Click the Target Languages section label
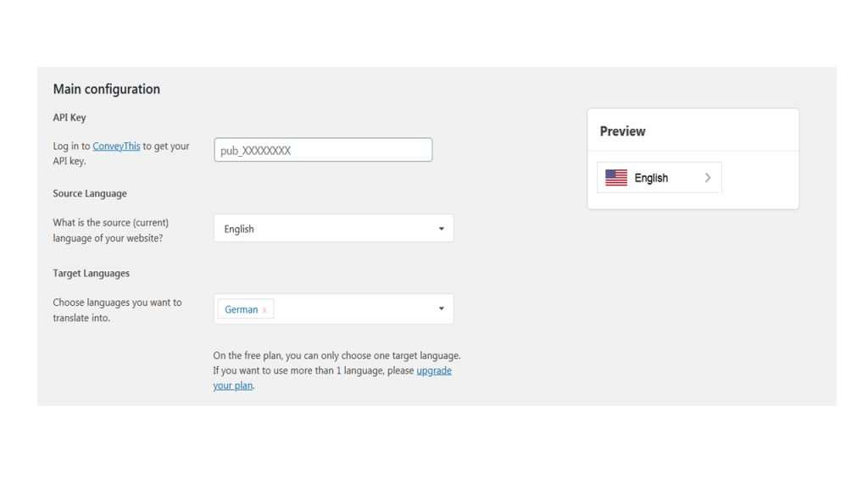This screenshot has height=488, width=868. 92,273
